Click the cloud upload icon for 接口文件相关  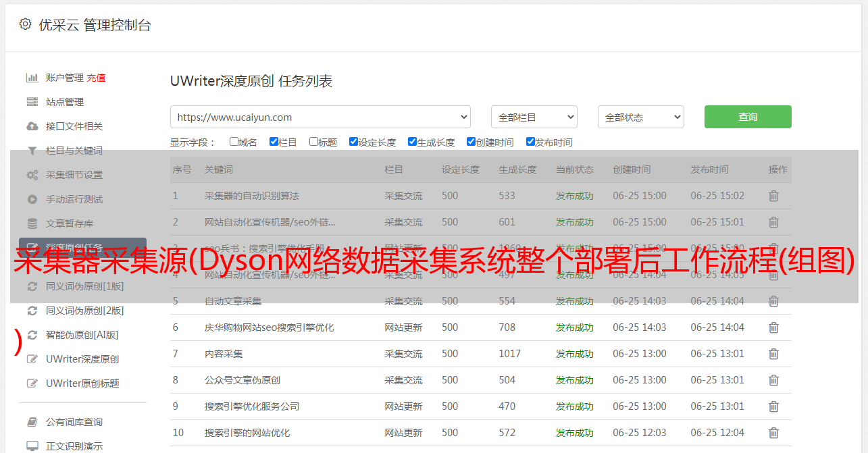[x=32, y=126]
